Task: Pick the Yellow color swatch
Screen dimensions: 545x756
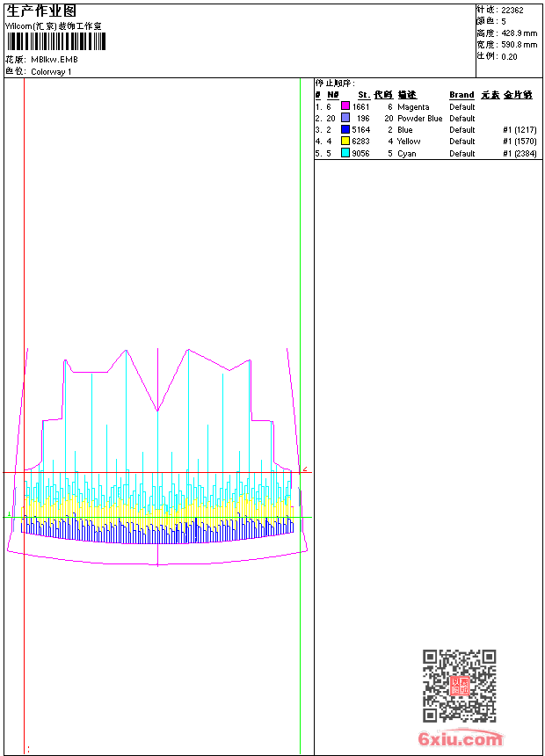Action: (345, 141)
